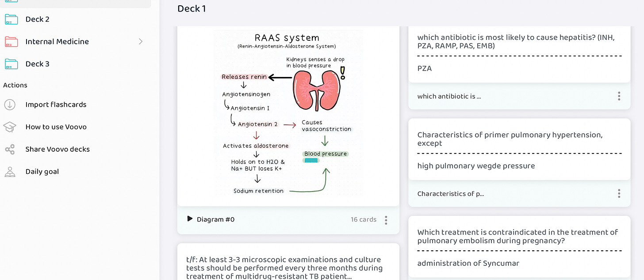Click the Daily goal person icon

click(10, 172)
